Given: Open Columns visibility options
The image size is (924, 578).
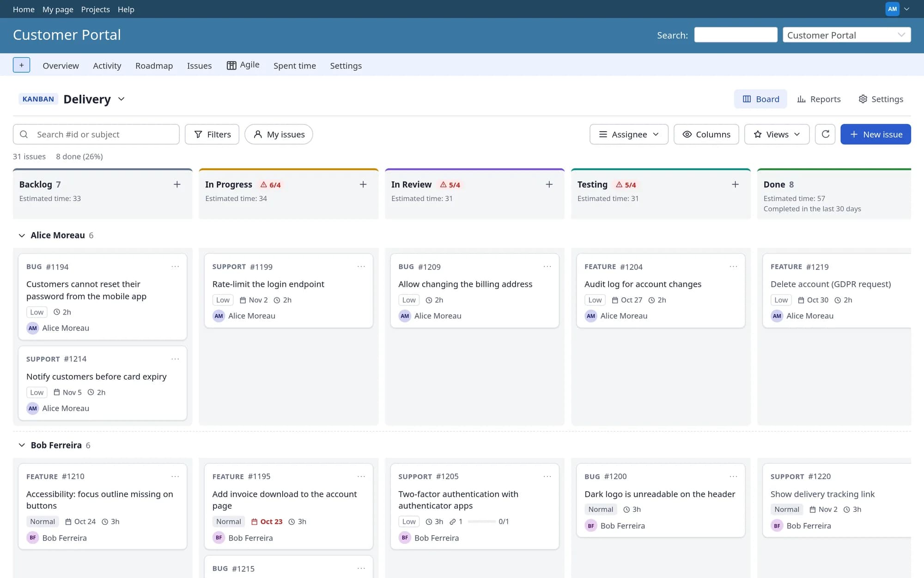Looking at the screenshot, I should point(706,134).
